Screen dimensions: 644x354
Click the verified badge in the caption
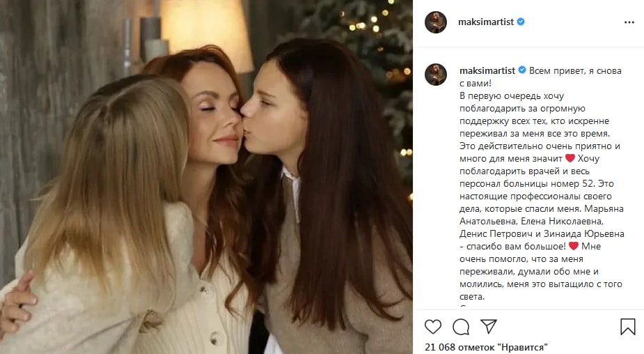pos(522,70)
